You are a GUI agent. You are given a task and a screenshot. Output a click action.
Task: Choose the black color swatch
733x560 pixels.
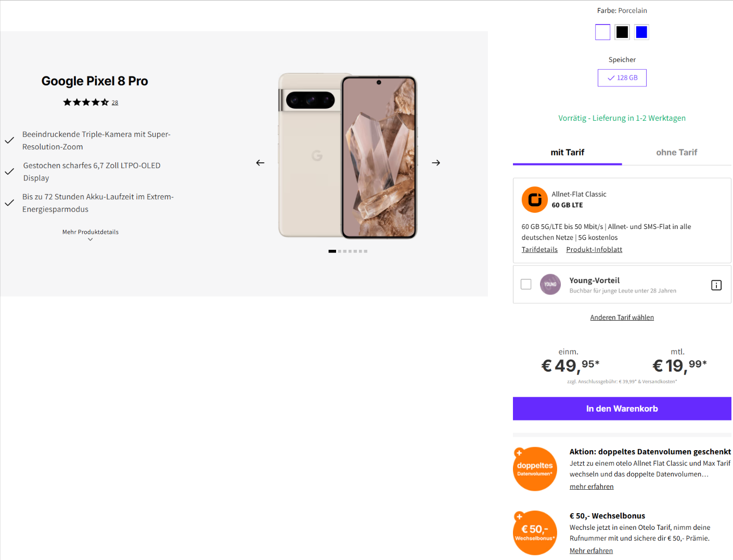pyautogui.click(x=622, y=32)
